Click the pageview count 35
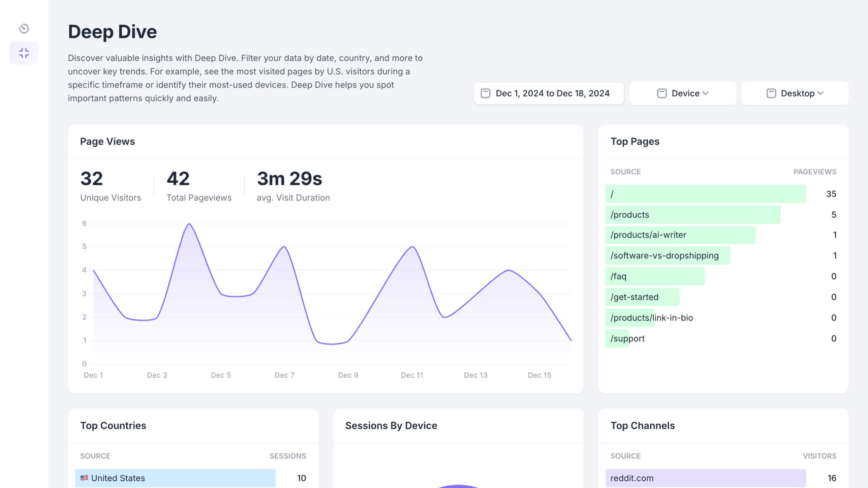 pos(831,194)
